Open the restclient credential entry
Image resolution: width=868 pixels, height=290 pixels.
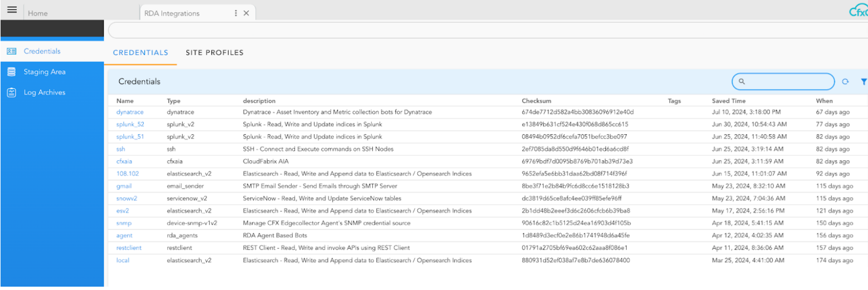(129, 248)
